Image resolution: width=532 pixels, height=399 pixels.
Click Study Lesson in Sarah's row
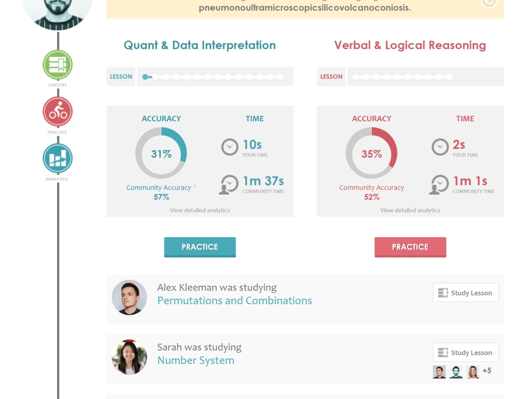465,353
